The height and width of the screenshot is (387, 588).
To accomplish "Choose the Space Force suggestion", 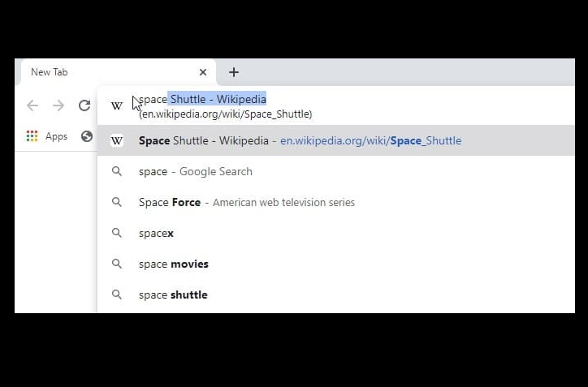I will pyautogui.click(x=335, y=202).
